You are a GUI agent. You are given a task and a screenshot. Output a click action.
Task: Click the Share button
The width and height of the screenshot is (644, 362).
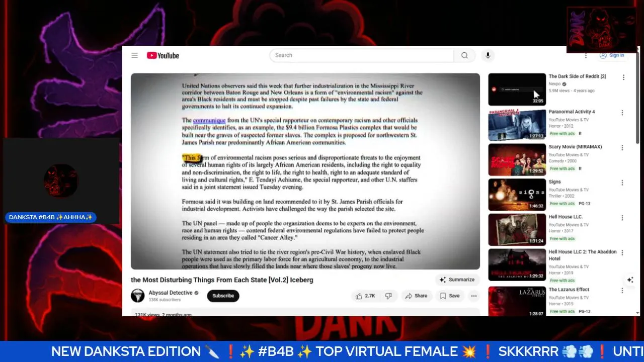(x=416, y=296)
